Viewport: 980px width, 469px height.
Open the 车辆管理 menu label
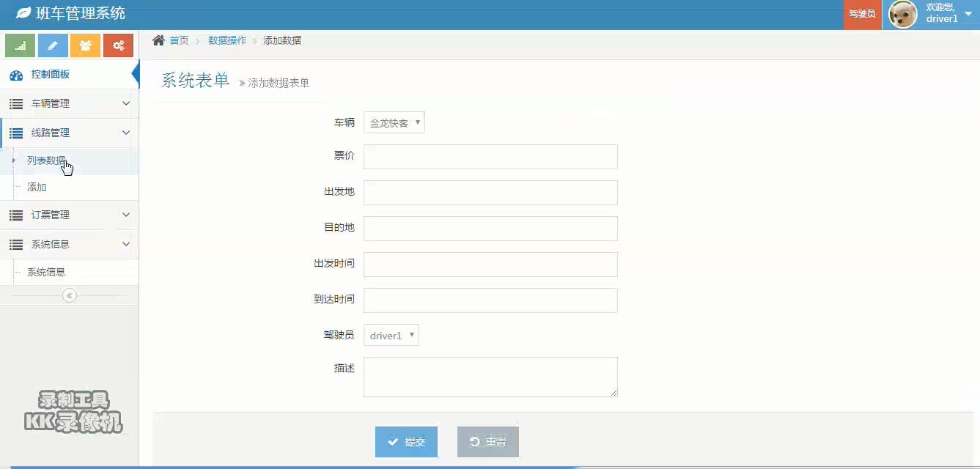point(51,103)
